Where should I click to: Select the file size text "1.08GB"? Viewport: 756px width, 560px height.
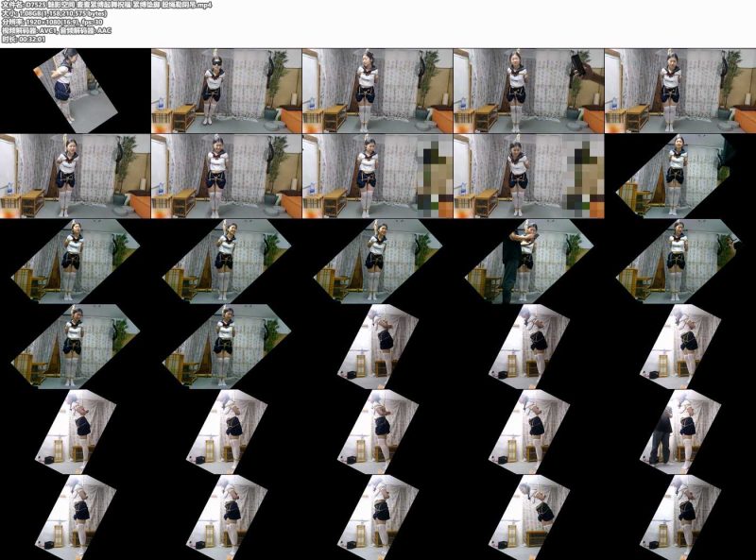[x=30, y=13]
